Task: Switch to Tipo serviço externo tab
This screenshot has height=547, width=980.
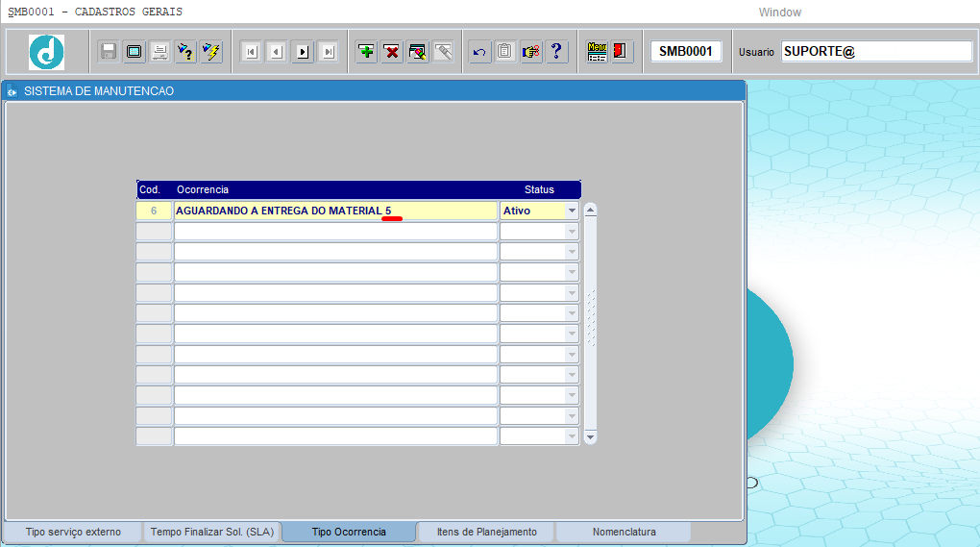Action: [x=73, y=532]
